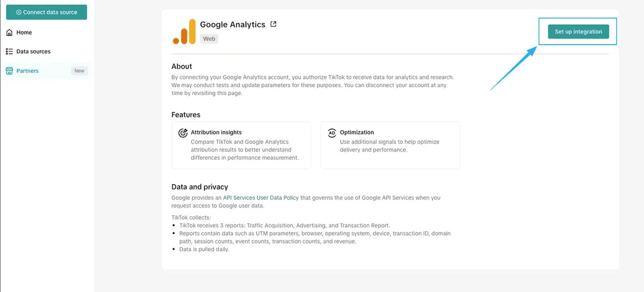This screenshot has height=292, width=644.
Task: Click the Attribution insights target icon
Action: click(x=183, y=133)
